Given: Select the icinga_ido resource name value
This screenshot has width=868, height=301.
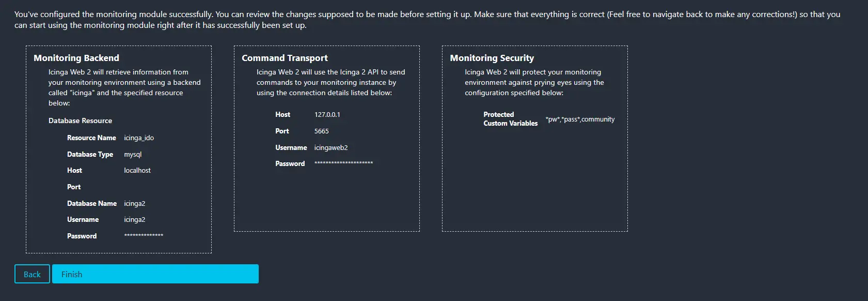Looking at the screenshot, I should 139,138.
